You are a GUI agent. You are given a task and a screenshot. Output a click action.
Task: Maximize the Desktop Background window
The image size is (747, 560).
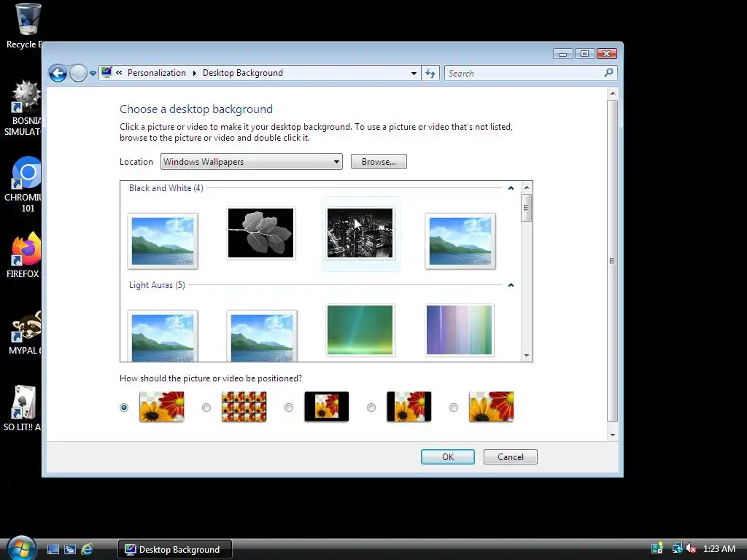(584, 54)
